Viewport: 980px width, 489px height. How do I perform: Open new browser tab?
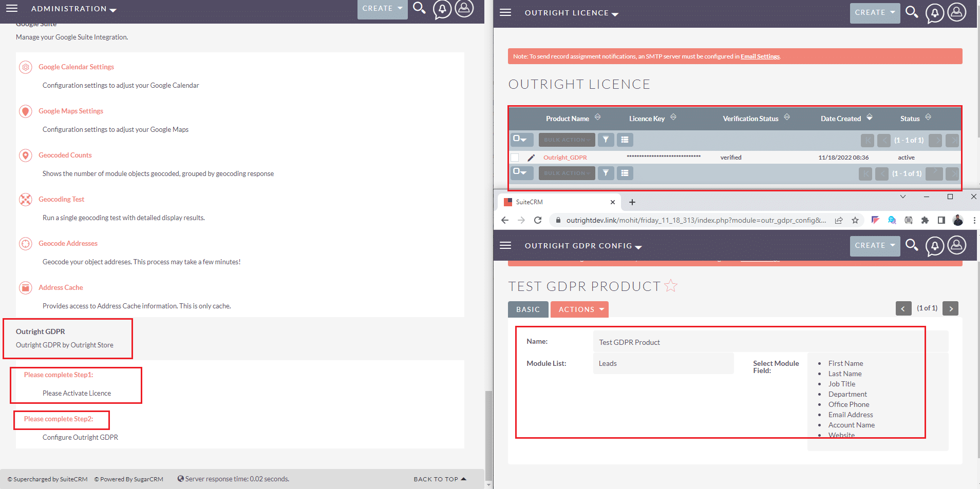click(x=632, y=202)
